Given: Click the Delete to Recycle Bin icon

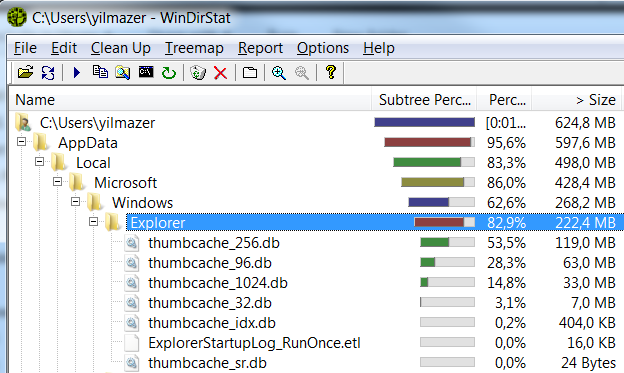Looking at the screenshot, I should (198, 72).
